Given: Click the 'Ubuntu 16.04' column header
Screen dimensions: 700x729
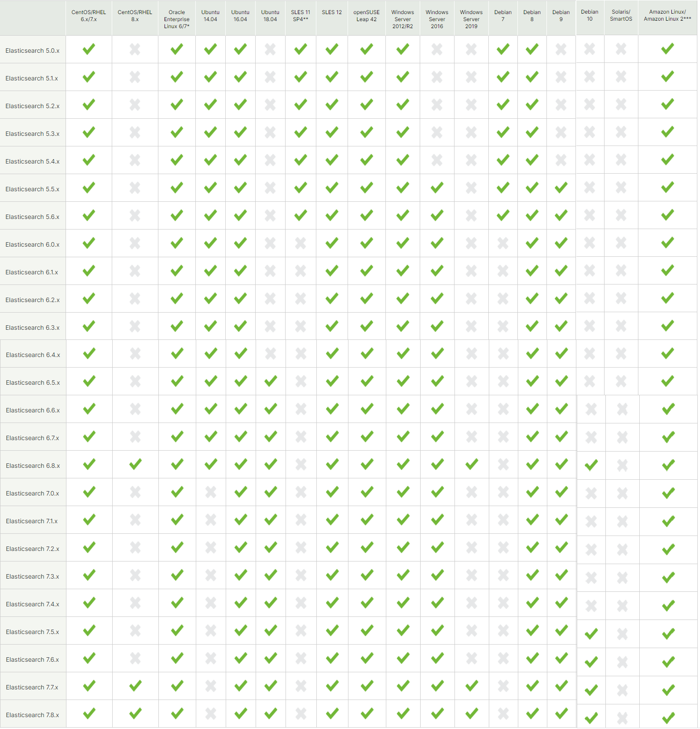Looking at the screenshot, I should pos(240,16).
